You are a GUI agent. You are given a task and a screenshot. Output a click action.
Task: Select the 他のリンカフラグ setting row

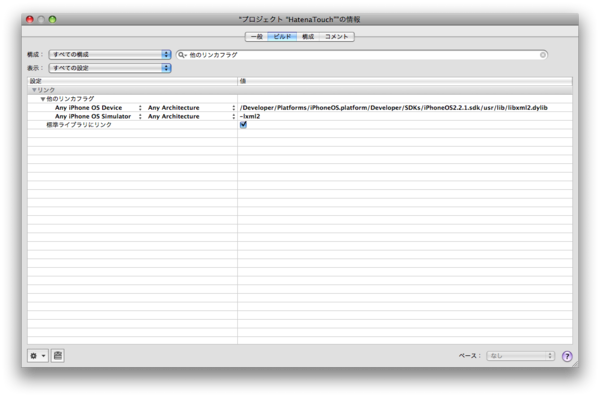pos(300,99)
